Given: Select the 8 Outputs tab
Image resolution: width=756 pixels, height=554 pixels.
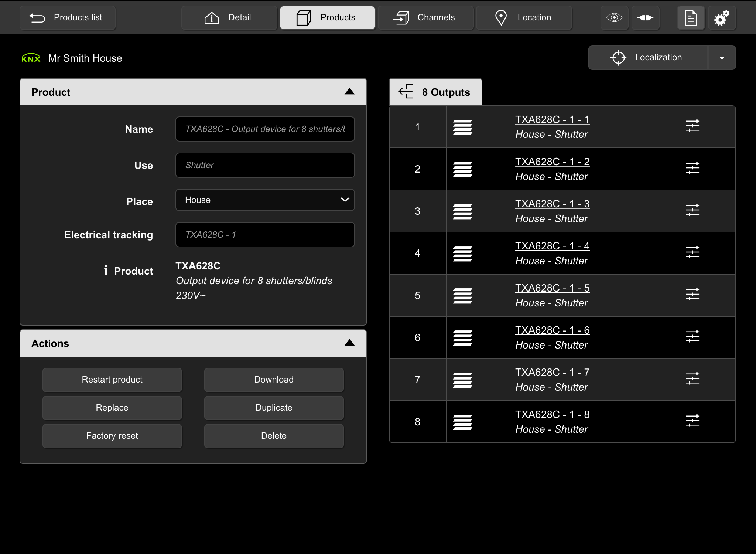Looking at the screenshot, I should click(x=435, y=92).
